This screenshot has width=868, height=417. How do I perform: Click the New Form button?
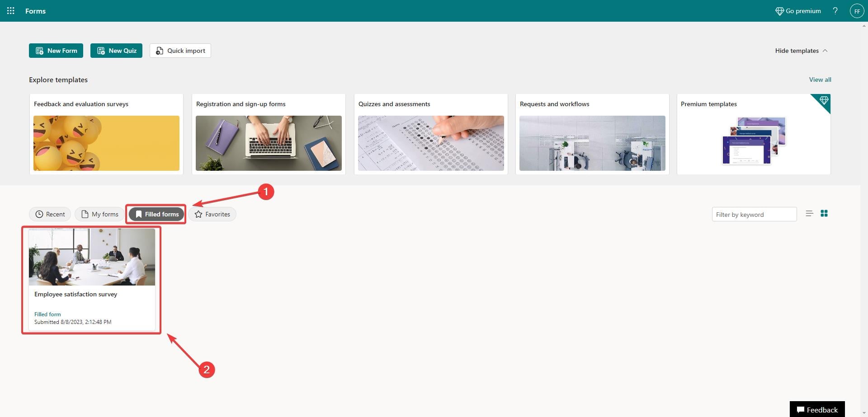tap(56, 50)
